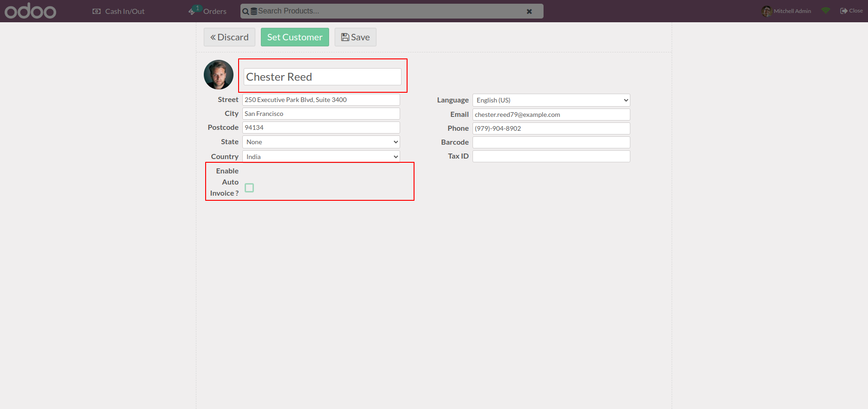
Task: Open the Country dropdown
Action: [321, 157]
